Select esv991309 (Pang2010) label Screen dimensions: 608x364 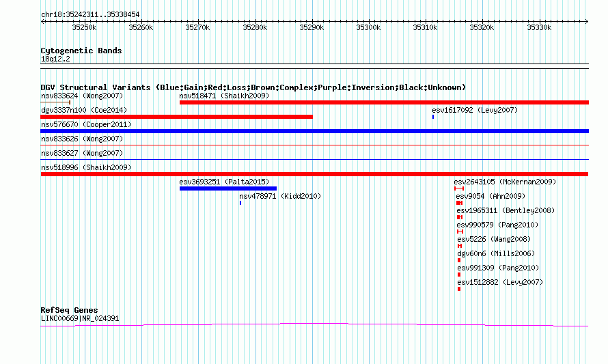(x=498, y=268)
